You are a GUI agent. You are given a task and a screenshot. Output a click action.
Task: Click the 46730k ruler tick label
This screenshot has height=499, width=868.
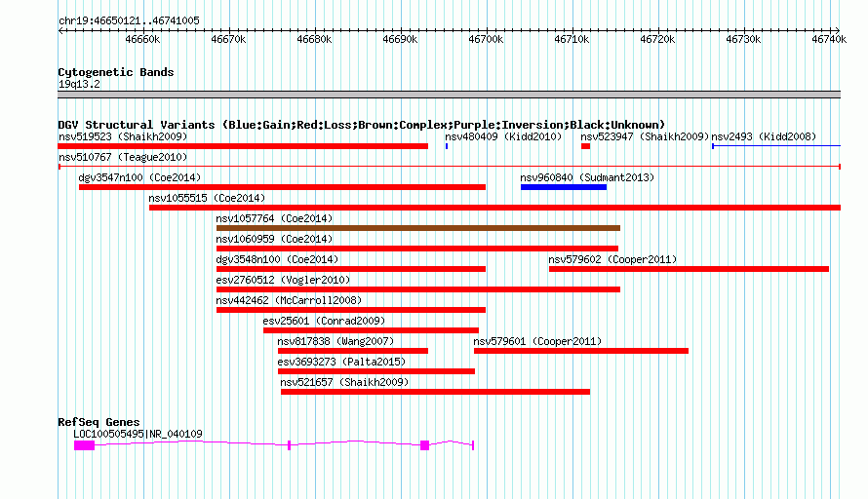(743, 40)
